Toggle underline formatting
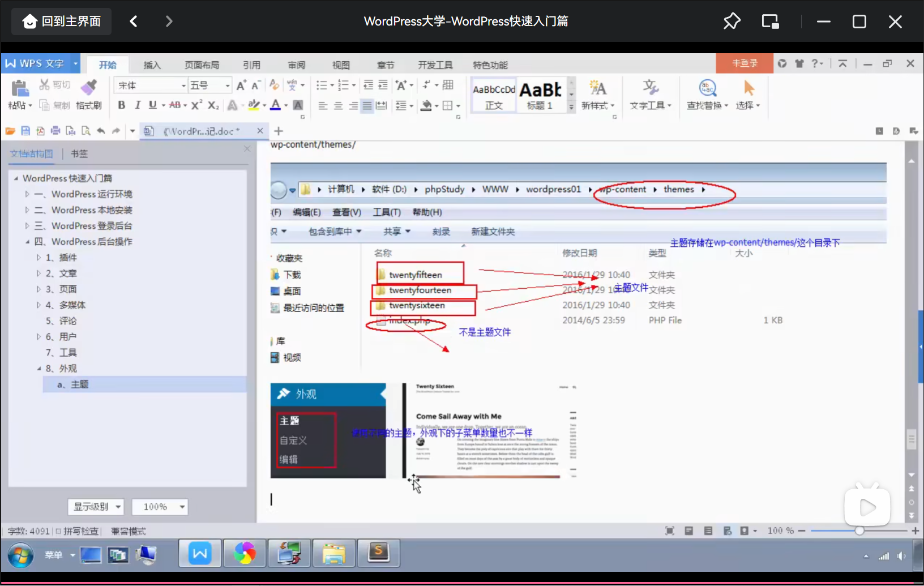The width and height of the screenshot is (924, 586). (152, 105)
